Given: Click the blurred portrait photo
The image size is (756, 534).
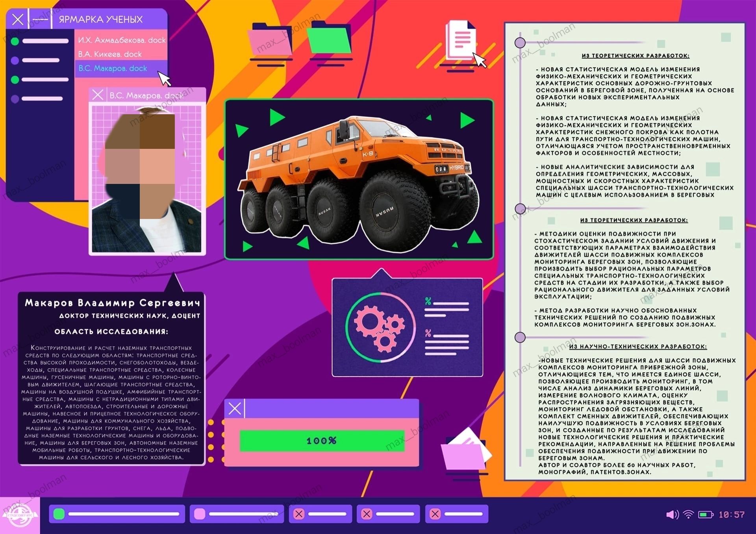Looking at the screenshot, I should pos(146,179).
